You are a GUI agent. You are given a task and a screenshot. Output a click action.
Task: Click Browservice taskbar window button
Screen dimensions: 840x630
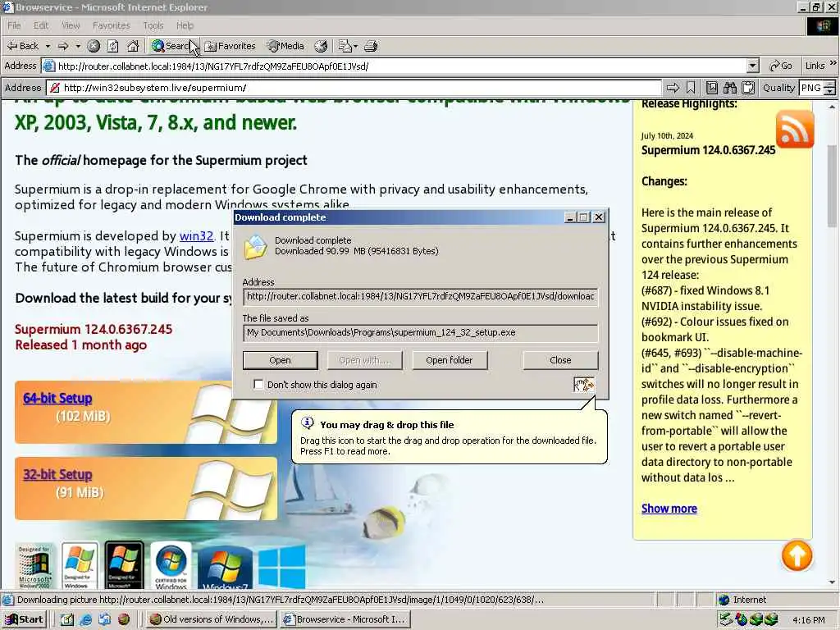345,619
